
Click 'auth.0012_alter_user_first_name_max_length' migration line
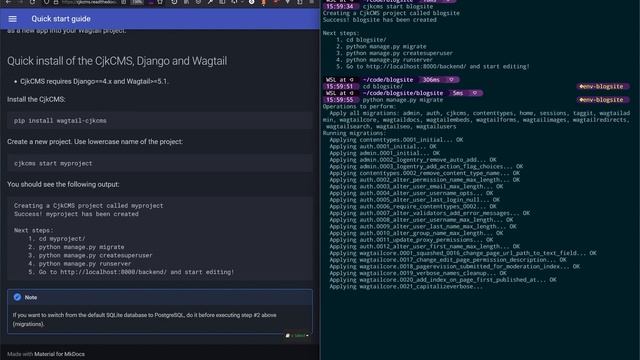click(424, 246)
